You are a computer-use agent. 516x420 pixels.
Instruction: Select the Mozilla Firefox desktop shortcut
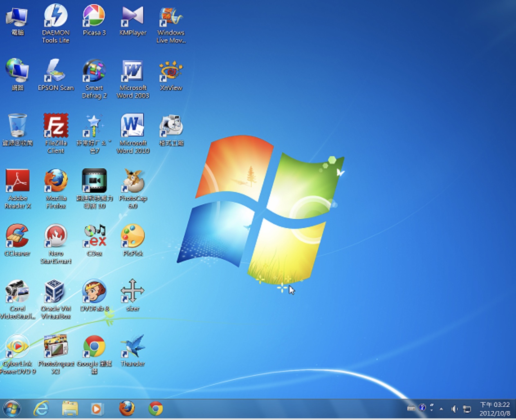[56, 189]
